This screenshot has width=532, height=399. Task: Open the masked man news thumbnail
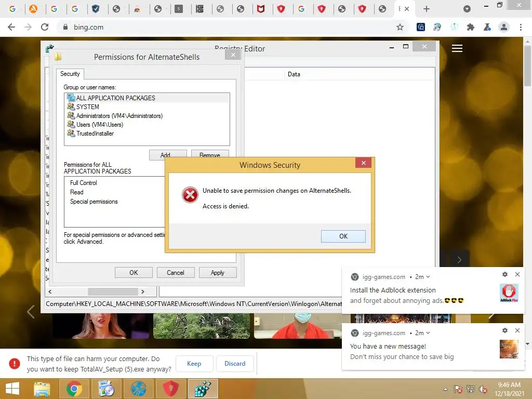coord(298,326)
